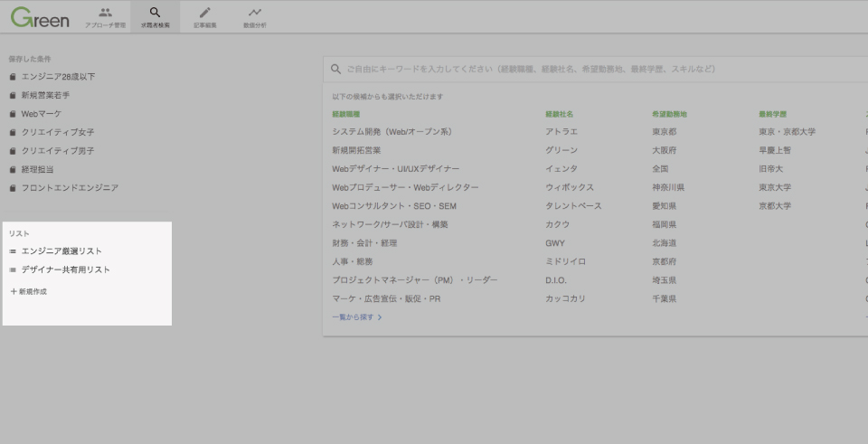Image resolution: width=868 pixels, height=444 pixels.
Task: Pick 東京都 as desired location
Action: (665, 132)
